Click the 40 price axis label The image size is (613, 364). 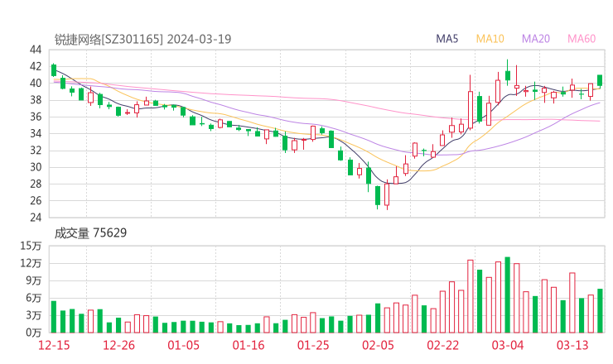[x=36, y=84]
